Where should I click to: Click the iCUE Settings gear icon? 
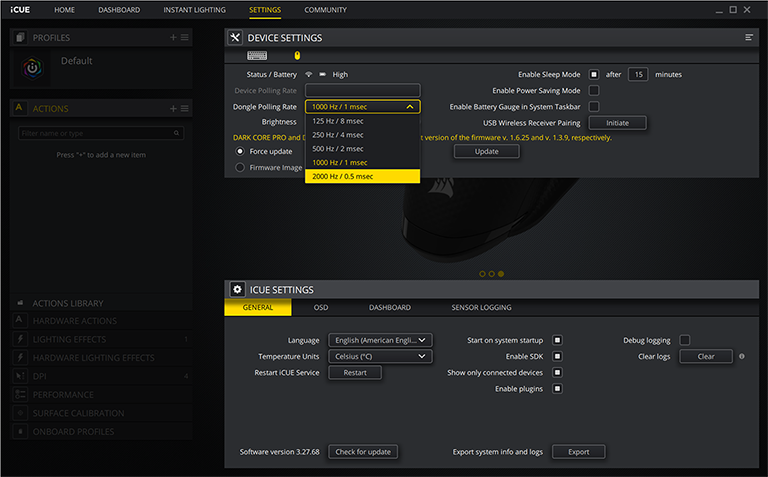point(238,289)
